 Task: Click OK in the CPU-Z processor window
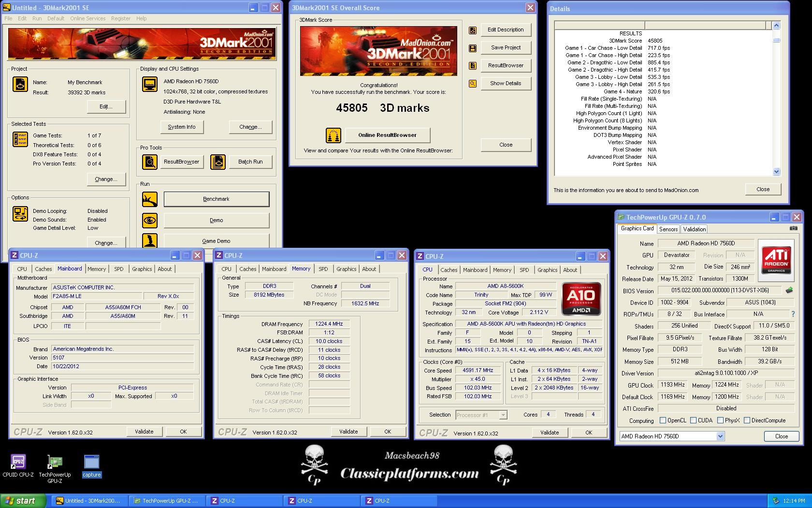(589, 433)
